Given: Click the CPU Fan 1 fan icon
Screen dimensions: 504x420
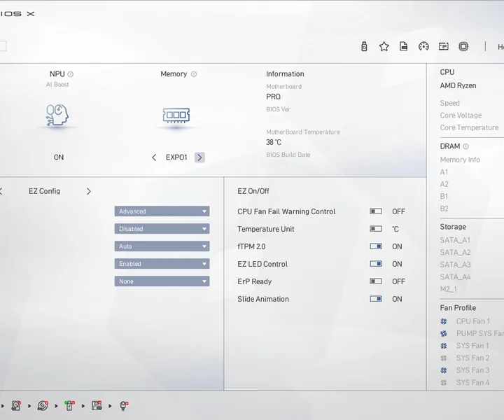Looking at the screenshot, I should (x=444, y=321).
